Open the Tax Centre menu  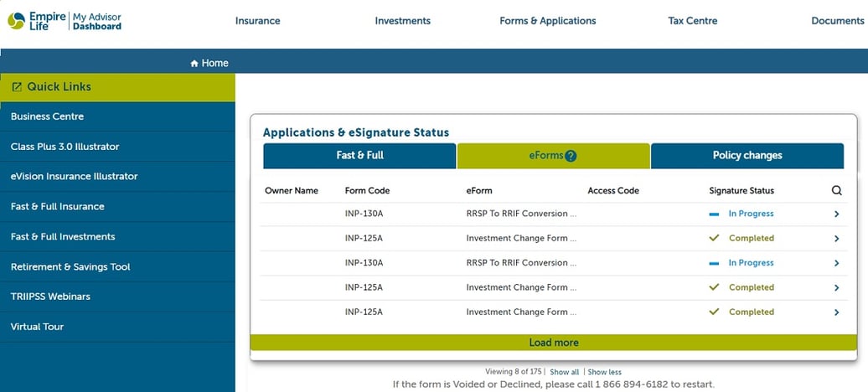(x=693, y=21)
